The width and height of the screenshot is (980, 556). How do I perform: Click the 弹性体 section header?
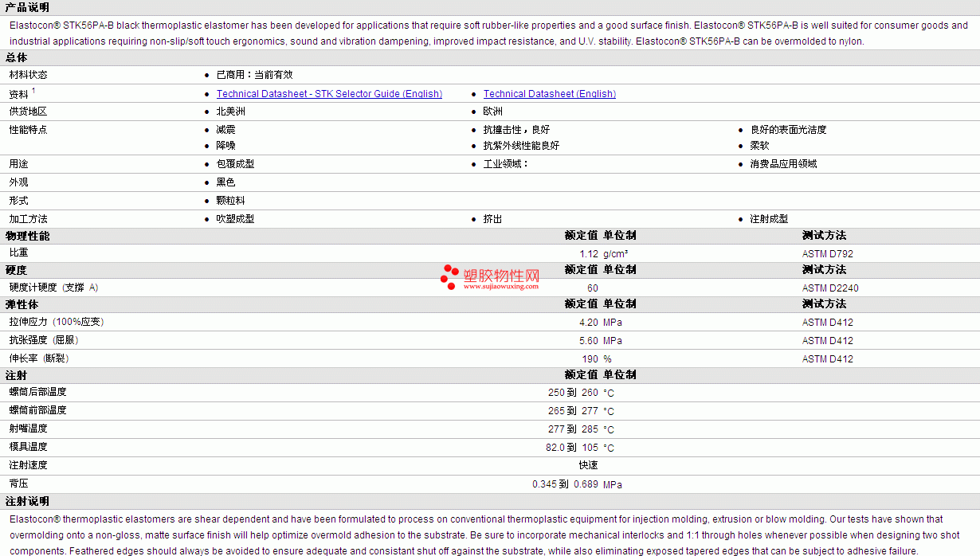pos(22,304)
